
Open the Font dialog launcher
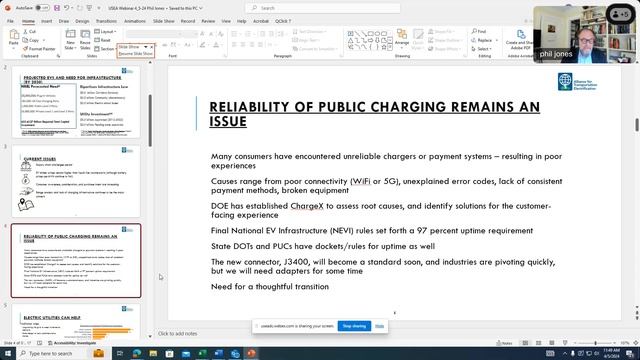[x=225, y=56]
